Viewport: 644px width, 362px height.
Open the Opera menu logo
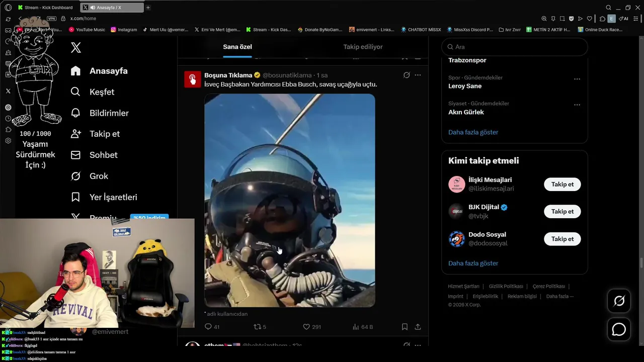8,8
